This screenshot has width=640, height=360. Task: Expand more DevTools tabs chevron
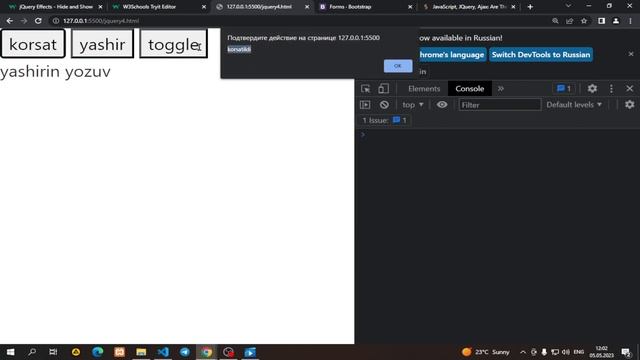click(501, 89)
